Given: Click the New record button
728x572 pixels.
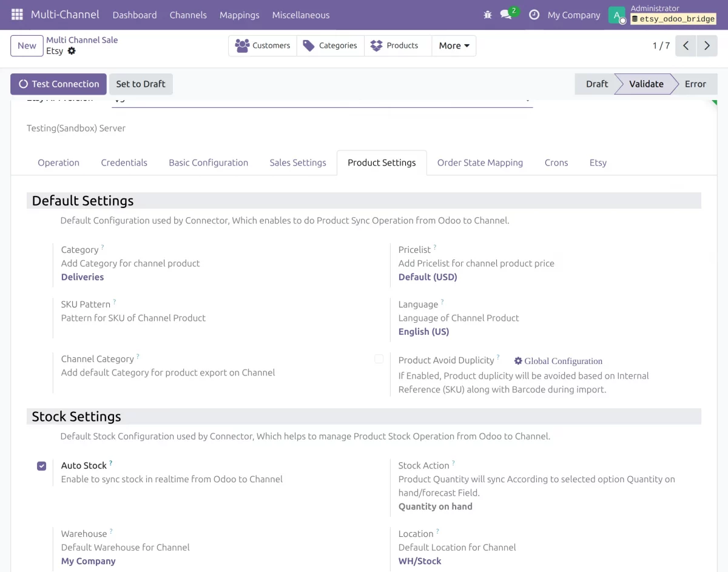Looking at the screenshot, I should (x=27, y=45).
